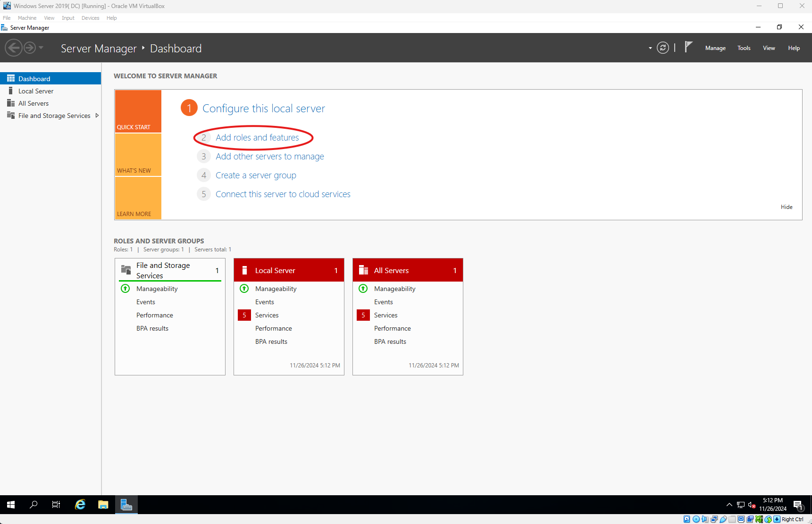This screenshot has height=524, width=812.
Task: Open the VirtualBox Devices menu
Action: click(x=90, y=18)
